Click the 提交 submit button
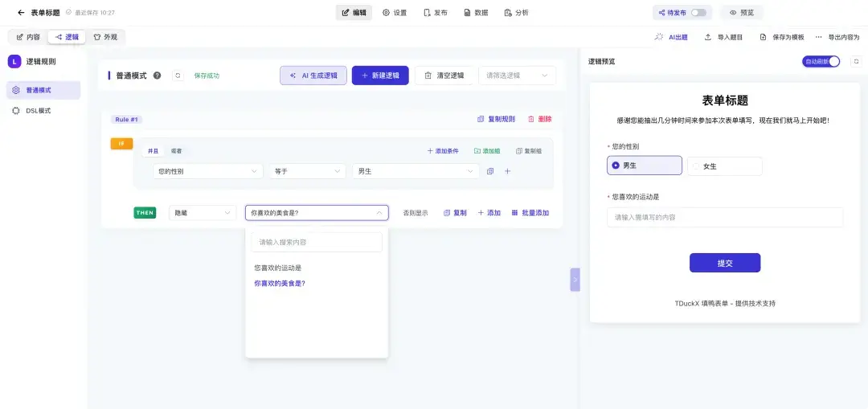This screenshot has height=409, width=868. point(725,263)
